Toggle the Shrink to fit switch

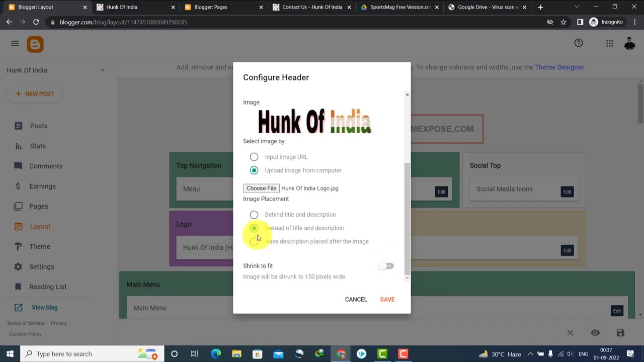click(386, 266)
